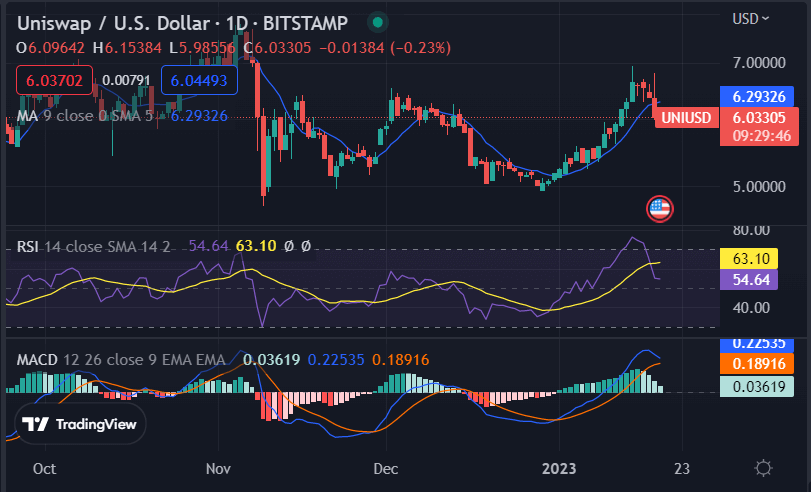Click the orange 0.18916 MACD signal label

[757, 364]
